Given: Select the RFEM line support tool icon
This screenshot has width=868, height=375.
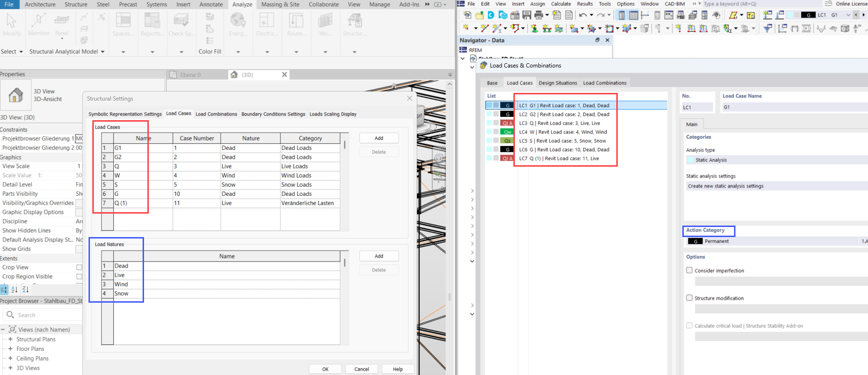Looking at the screenshot, I should [547, 28].
